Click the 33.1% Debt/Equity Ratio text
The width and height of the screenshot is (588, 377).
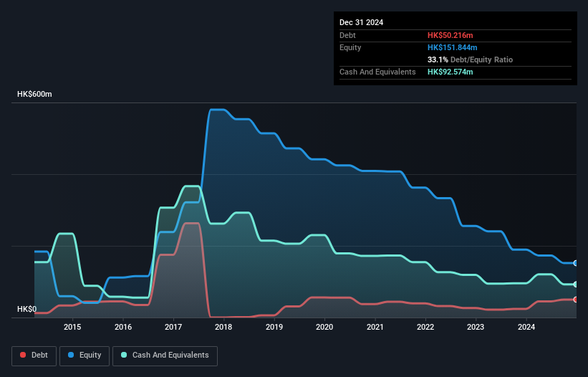click(470, 59)
